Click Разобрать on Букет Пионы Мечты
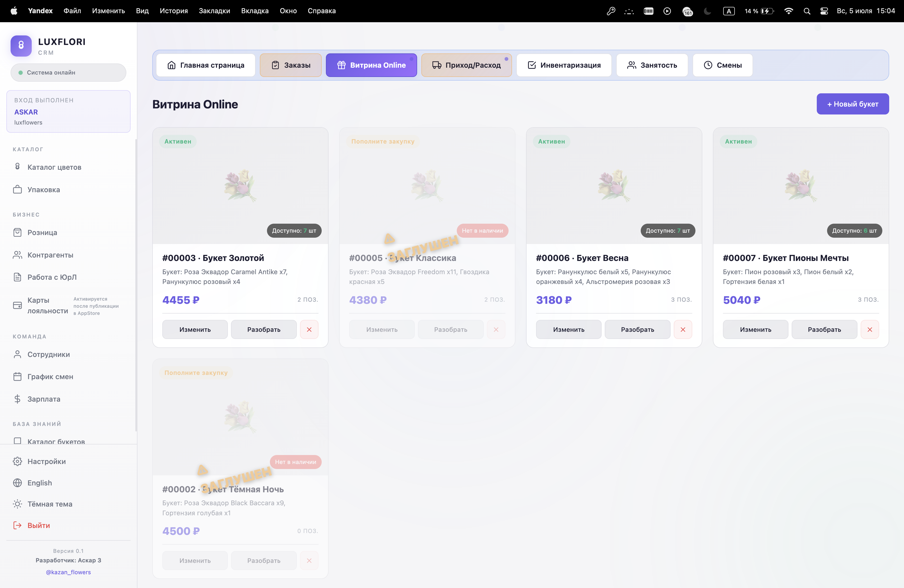Screen dimensions: 904x588 (824, 329)
